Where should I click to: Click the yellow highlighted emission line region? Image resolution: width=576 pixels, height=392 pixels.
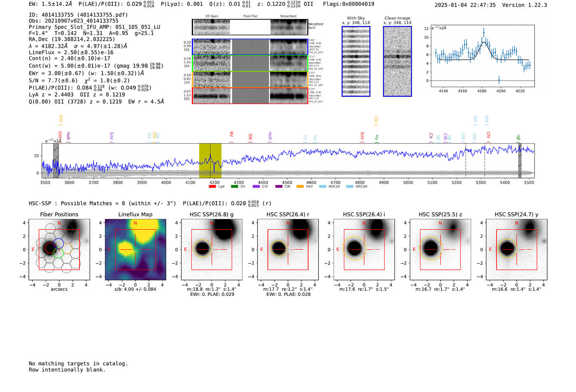coord(210,160)
